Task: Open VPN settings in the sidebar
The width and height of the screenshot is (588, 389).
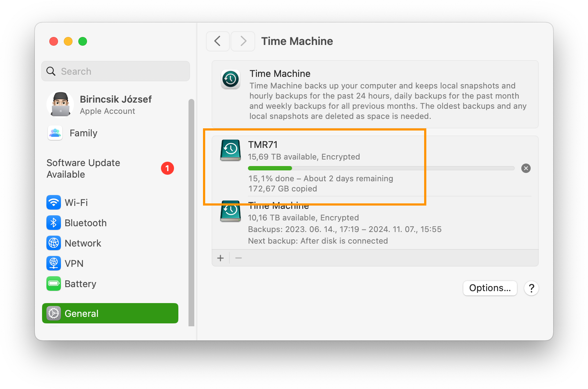Action: [110, 264]
